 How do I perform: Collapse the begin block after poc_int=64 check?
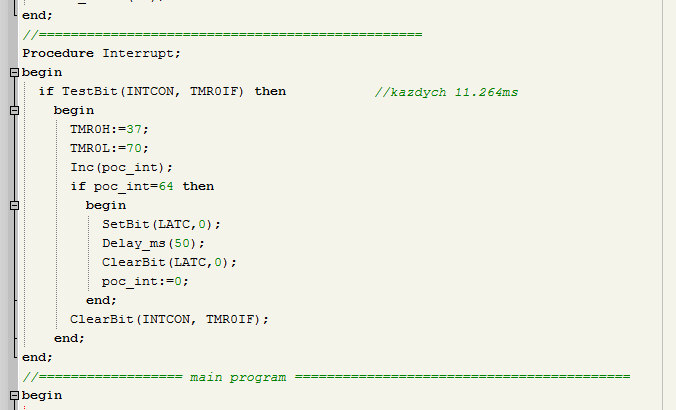(x=14, y=205)
